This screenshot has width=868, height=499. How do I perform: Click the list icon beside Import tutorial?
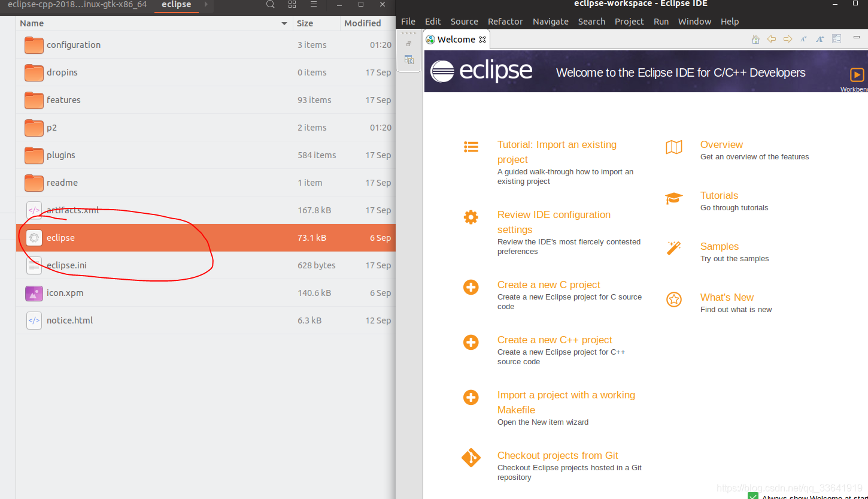point(471,147)
